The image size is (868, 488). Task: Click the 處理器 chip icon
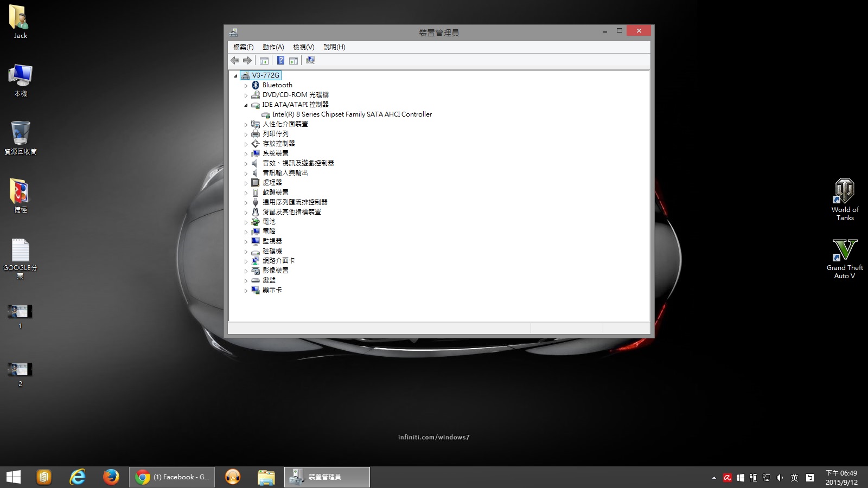click(x=256, y=183)
